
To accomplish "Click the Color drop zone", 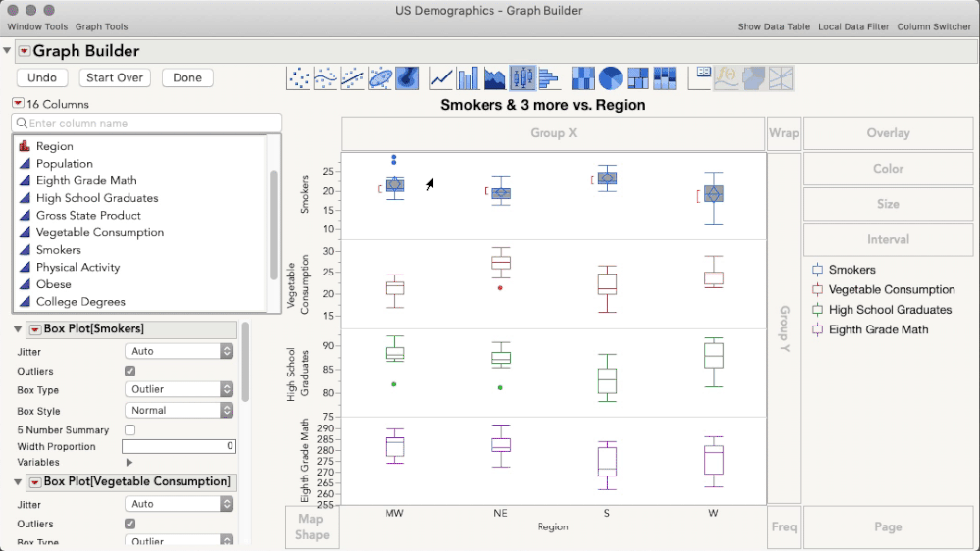I will 888,169.
